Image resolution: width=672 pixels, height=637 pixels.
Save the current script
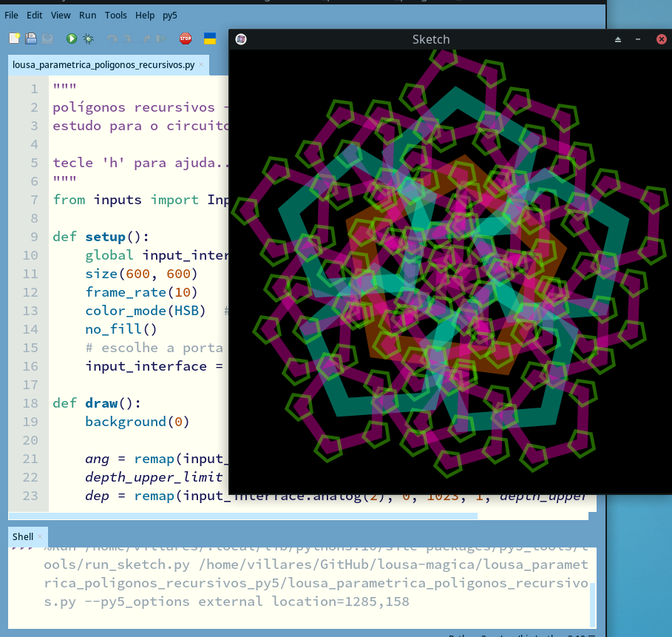pyautogui.click(x=47, y=38)
